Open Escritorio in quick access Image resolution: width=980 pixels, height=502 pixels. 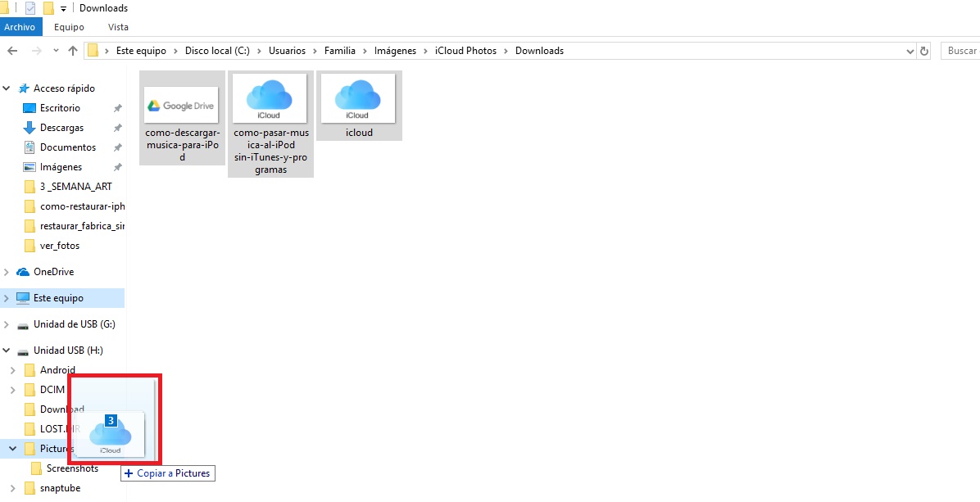tap(60, 108)
